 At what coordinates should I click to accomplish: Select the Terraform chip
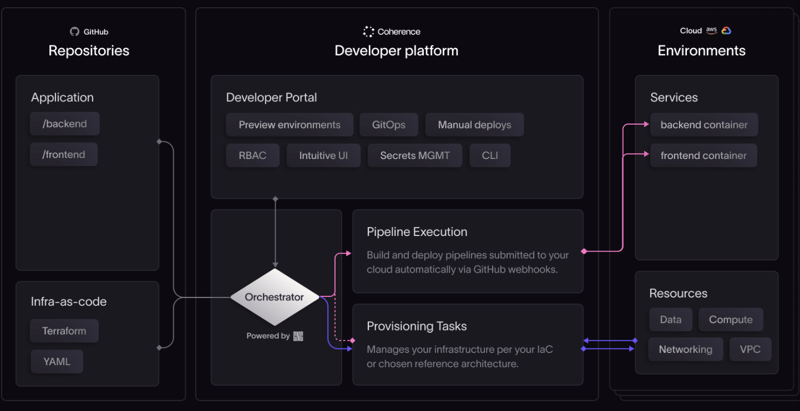point(64,331)
